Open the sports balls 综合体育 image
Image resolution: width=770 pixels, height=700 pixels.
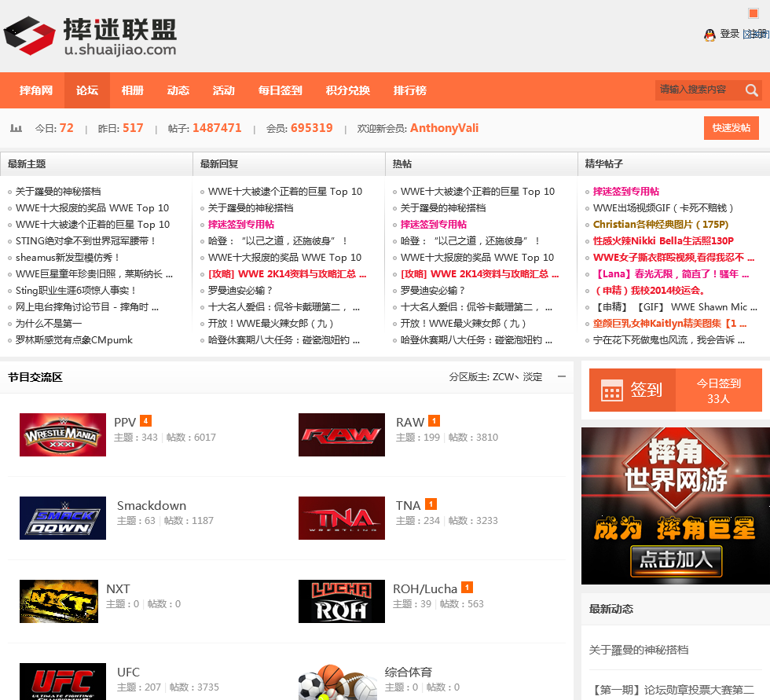click(x=338, y=681)
